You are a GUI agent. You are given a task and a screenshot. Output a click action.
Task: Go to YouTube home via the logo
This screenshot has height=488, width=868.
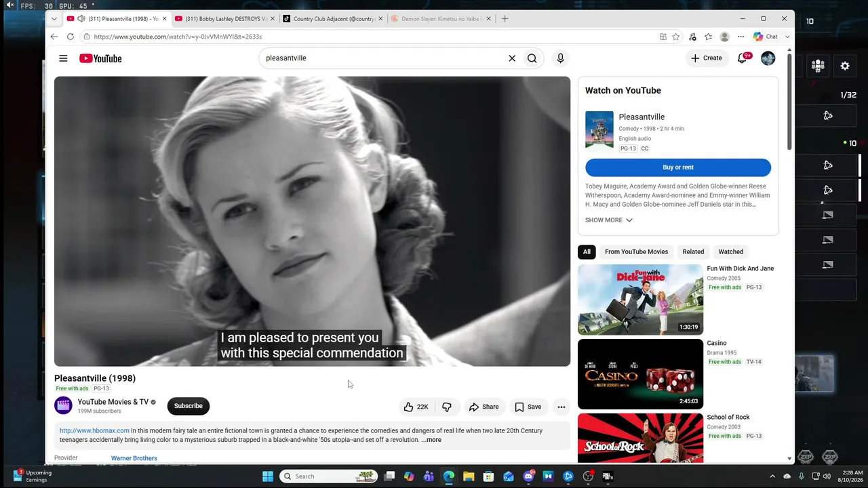click(x=100, y=58)
